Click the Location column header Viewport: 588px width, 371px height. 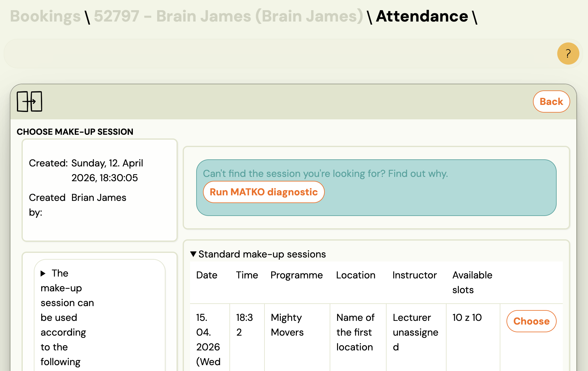coord(356,275)
